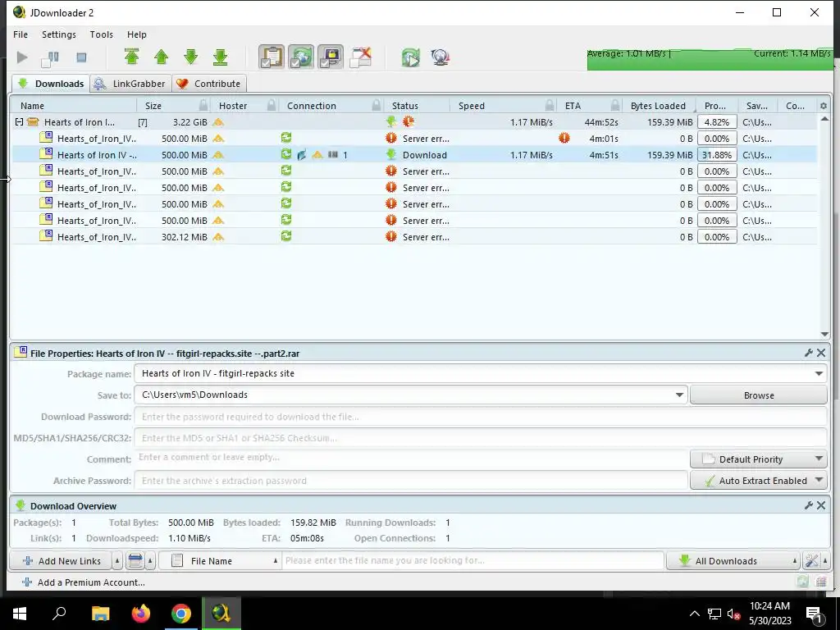840x630 pixels.
Task: Click the lock icon in ETA column header
Action: (x=615, y=106)
